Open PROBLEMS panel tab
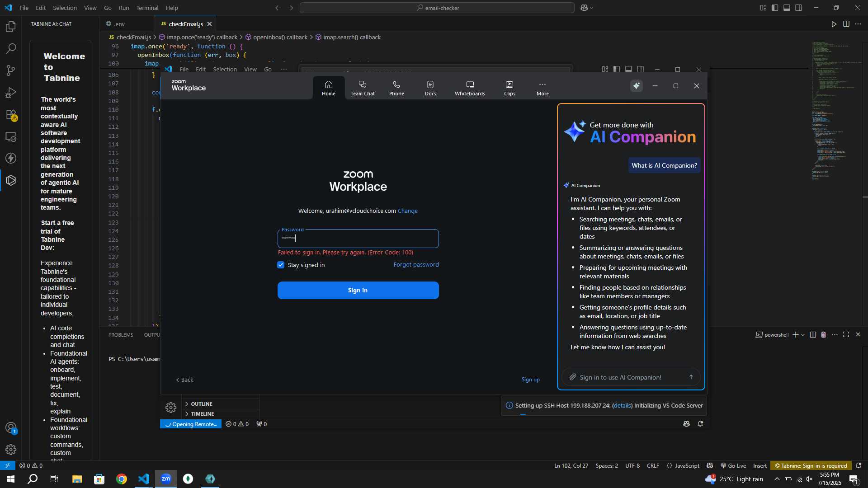 (x=121, y=335)
